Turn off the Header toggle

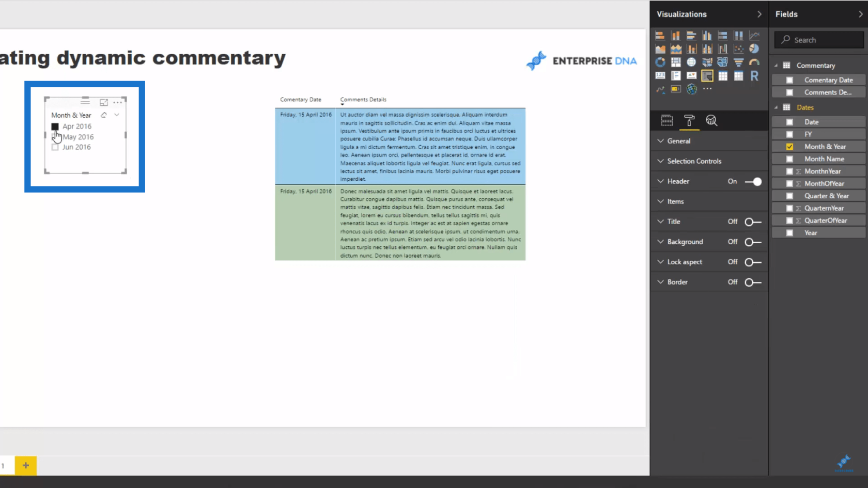tap(753, 182)
